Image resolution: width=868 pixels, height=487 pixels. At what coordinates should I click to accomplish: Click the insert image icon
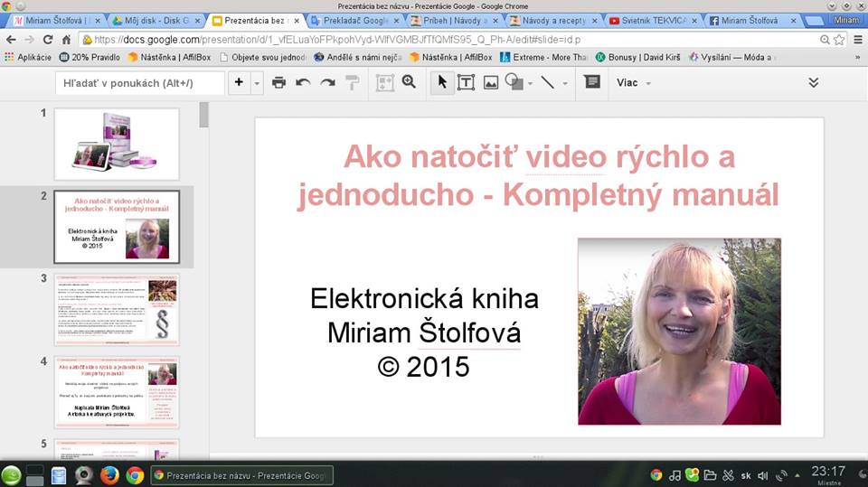click(490, 82)
